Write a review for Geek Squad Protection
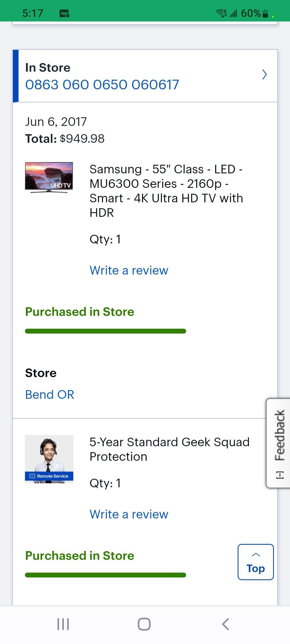Screen dimensions: 290x644 click(x=129, y=514)
